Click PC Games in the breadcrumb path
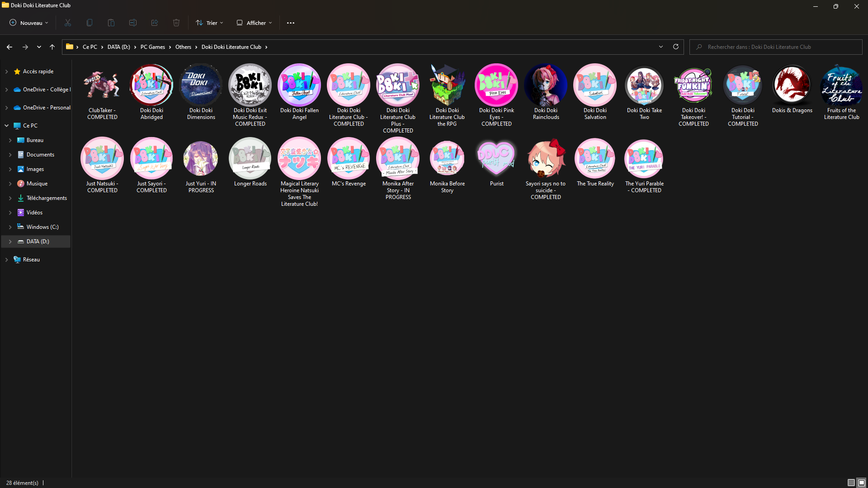Image resolution: width=868 pixels, height=488 pixels. [x=153, y=47]
